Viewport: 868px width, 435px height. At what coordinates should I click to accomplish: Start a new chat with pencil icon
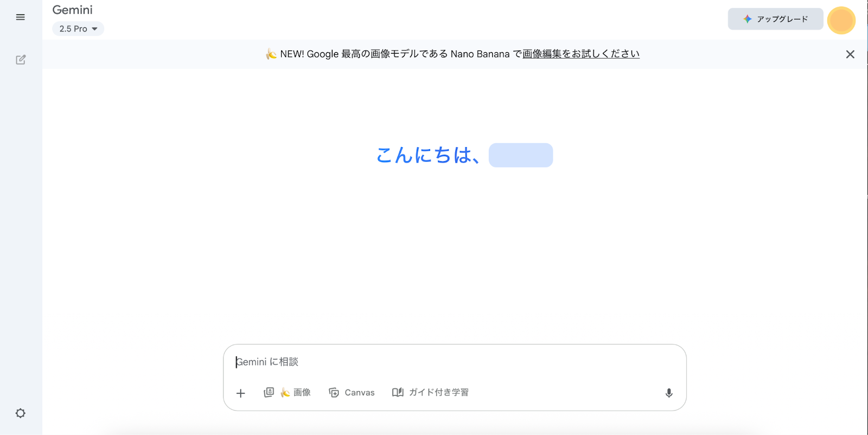pyautogui.click(x=21, y=60)
